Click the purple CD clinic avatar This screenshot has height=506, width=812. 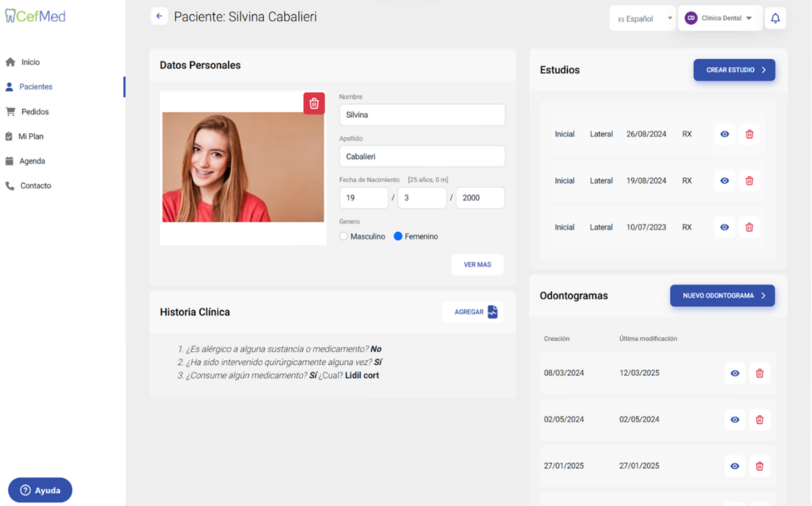click(x=691, y=18)
